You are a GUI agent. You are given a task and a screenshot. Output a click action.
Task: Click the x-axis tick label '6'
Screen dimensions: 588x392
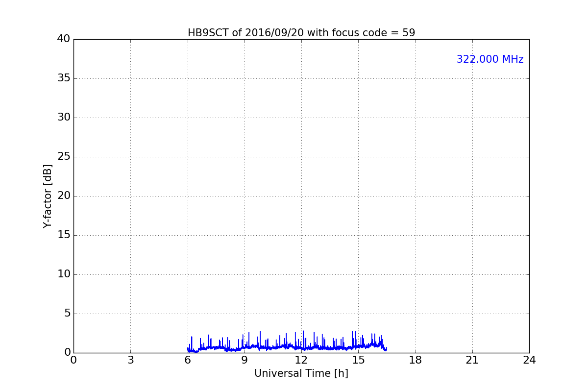click(188, 360)
